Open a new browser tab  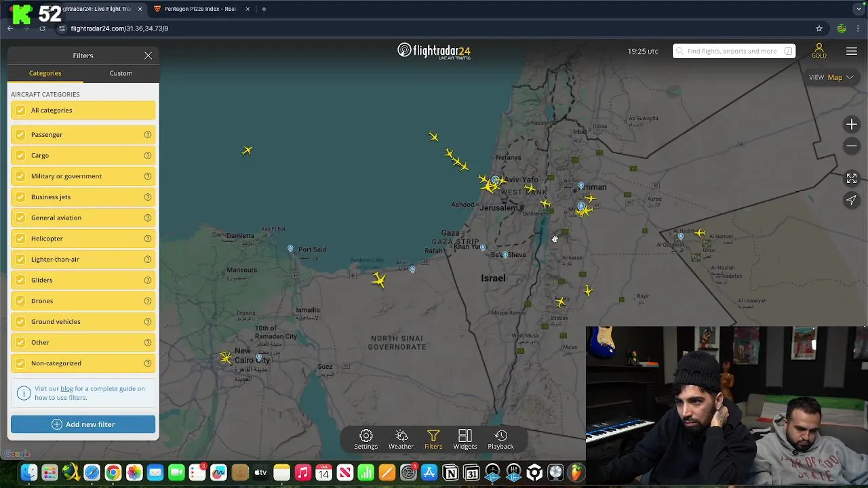click(264, 9)
